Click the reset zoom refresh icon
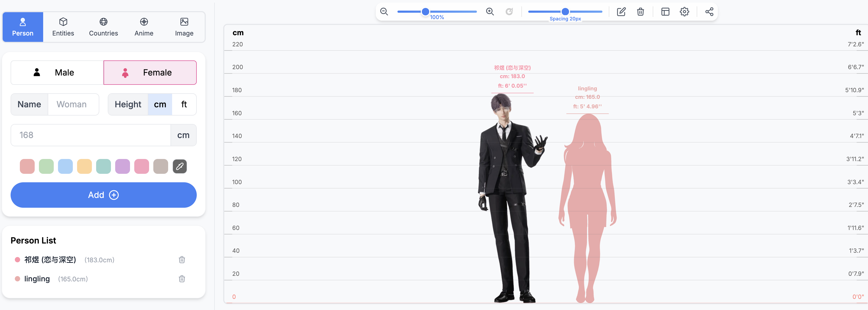868x310 pixels. pyautogui.click(x=509, y=12)
